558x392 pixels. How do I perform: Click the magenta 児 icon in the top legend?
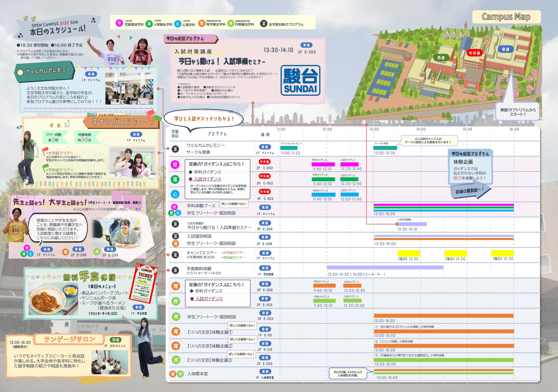pyautogui.click(x=119, y=23)
